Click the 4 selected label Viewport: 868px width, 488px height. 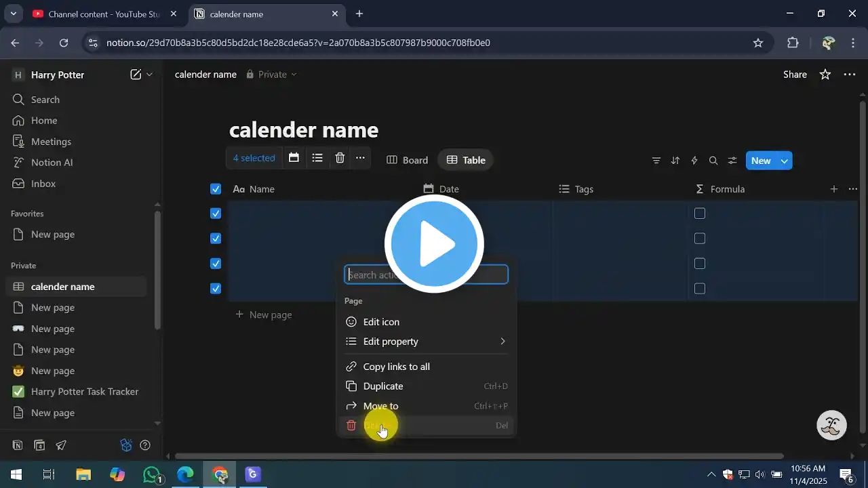pos(254,158)
